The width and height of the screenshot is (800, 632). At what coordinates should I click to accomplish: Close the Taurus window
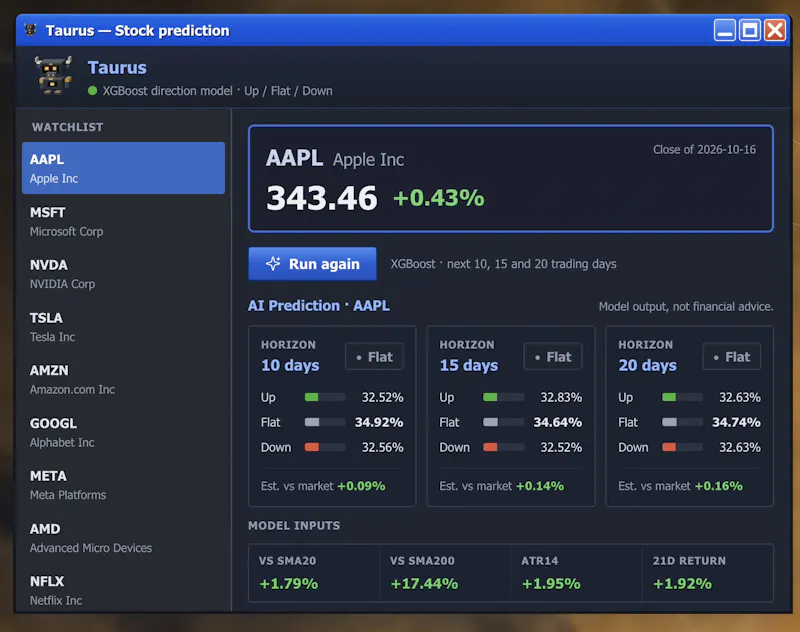coord(774,30)
